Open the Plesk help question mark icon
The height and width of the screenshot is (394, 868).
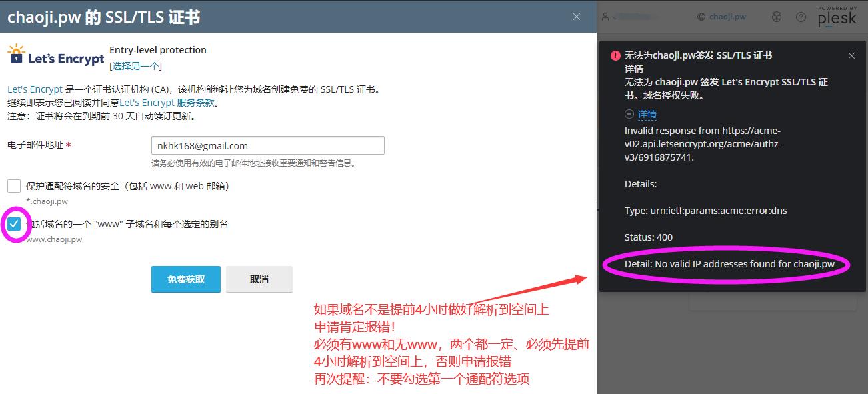tap(801, 17)
